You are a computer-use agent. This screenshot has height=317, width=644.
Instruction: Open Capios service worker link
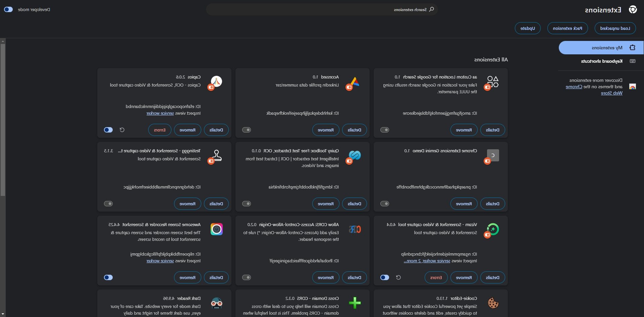coord(160,113)
